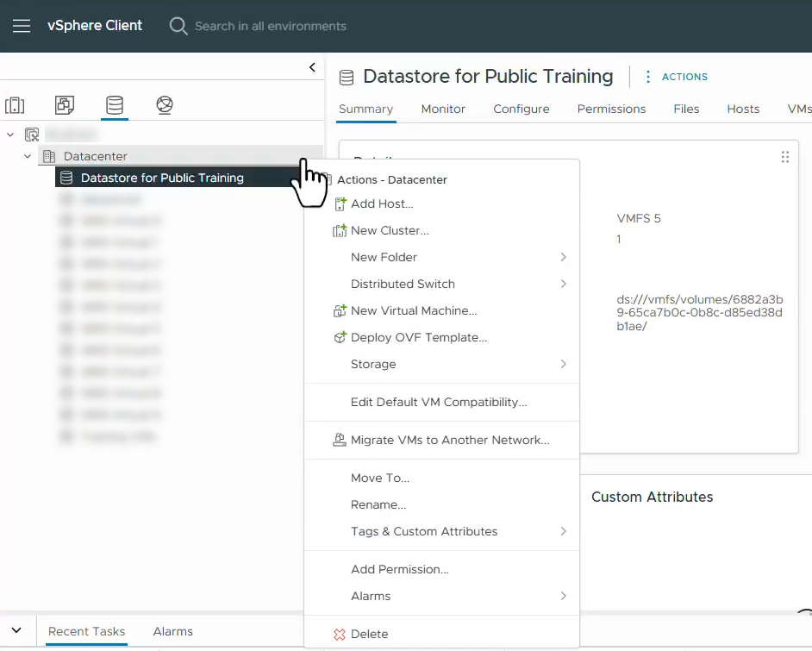Click the Deploy OVF Template icon
Screen dimensions: 812x651
coord(340,338)
